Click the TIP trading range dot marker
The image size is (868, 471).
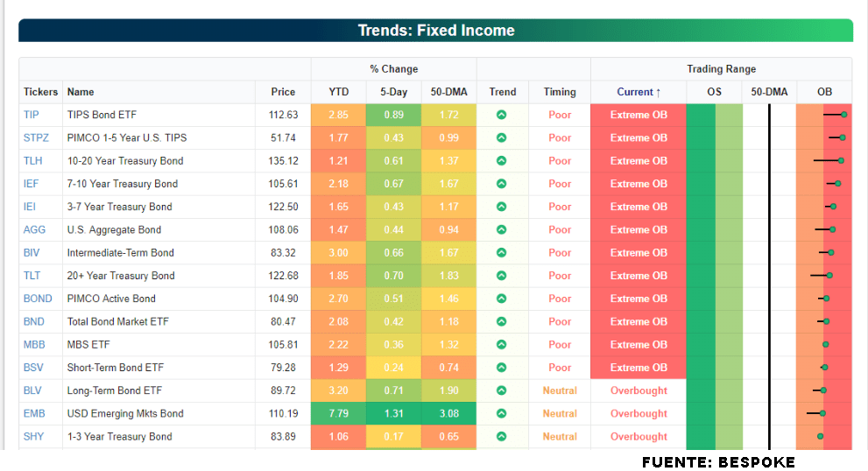tap(843, 115)
